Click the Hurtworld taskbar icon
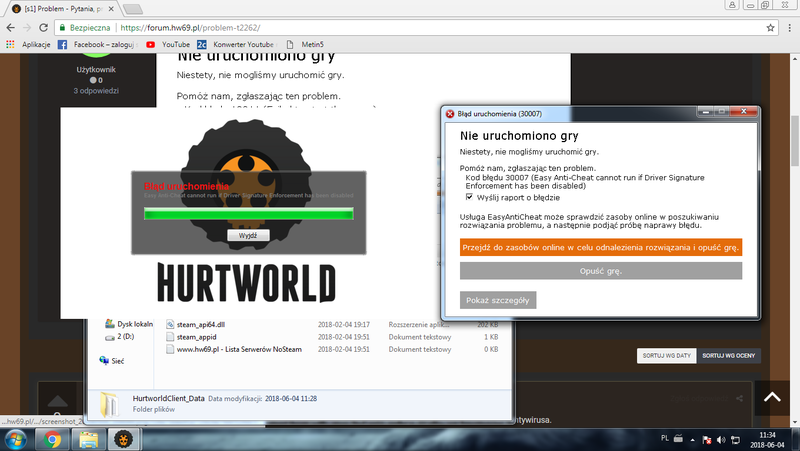800x451 pixels. (123, 440)
